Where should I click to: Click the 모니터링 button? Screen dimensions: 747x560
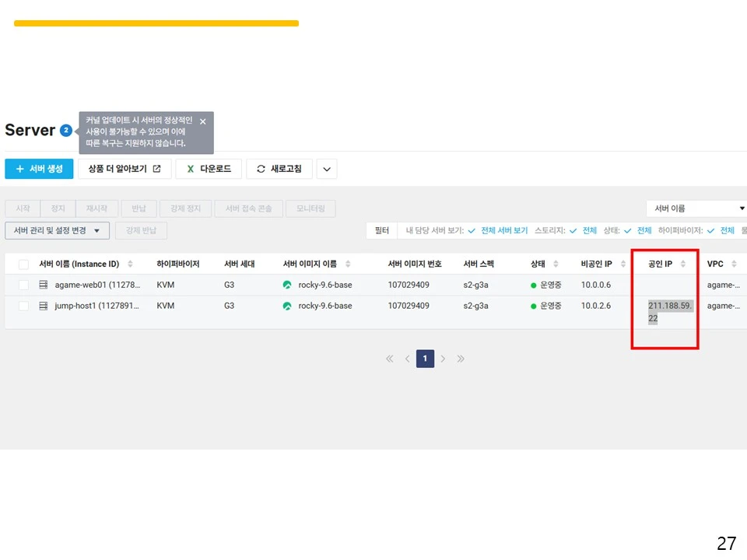point(310,208)
